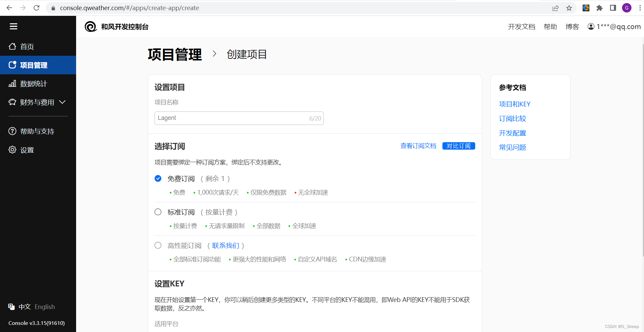Focus the 项目名称 input field containing Lagent
This screenshot has width=644, height=332.
[x=239, y=118]
